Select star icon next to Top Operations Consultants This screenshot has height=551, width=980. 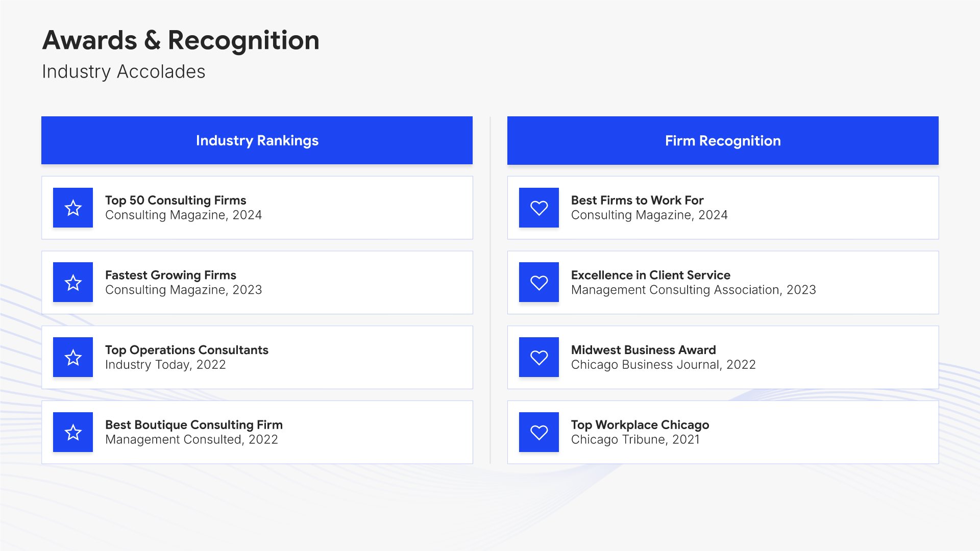tap(73, 357)
